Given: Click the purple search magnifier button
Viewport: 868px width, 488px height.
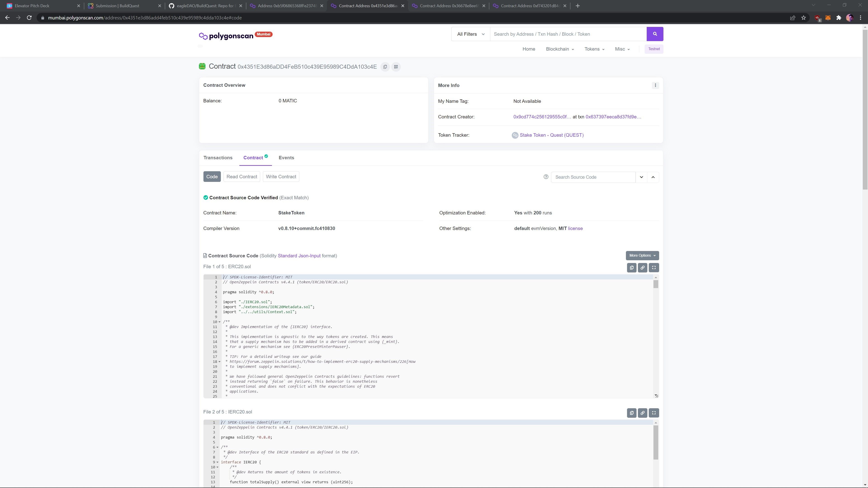Looking at the screenshot, I should coord(655,34).
